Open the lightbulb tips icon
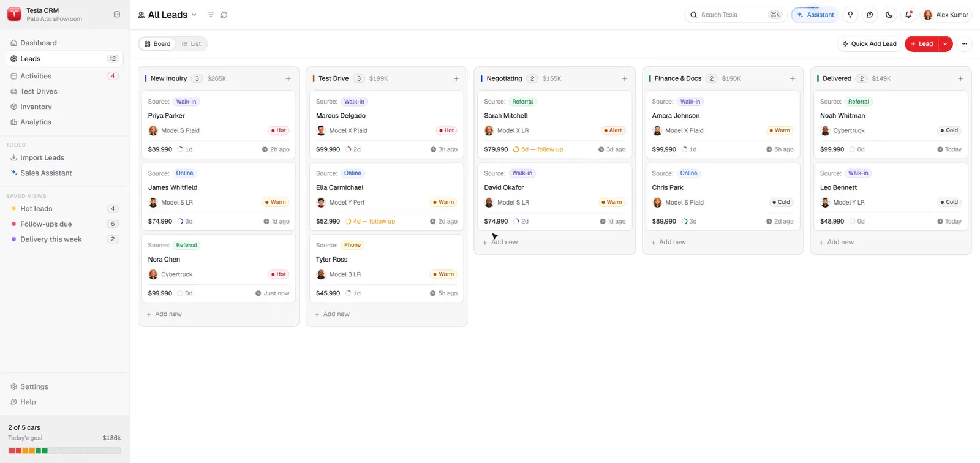This screenshot has width=980, height=463. (850, 15)
